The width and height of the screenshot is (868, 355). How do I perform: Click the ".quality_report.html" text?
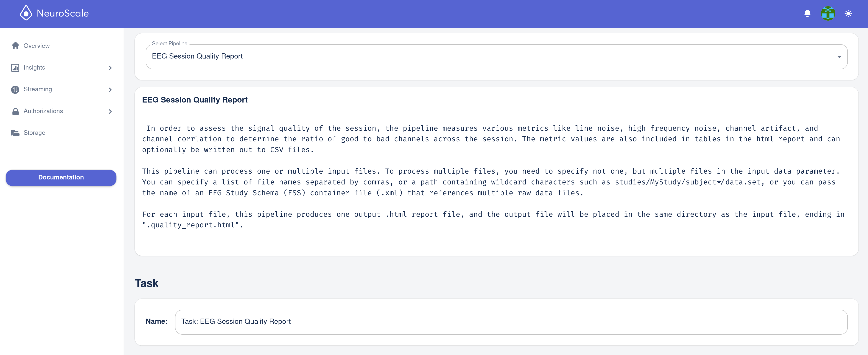(190, 225)
